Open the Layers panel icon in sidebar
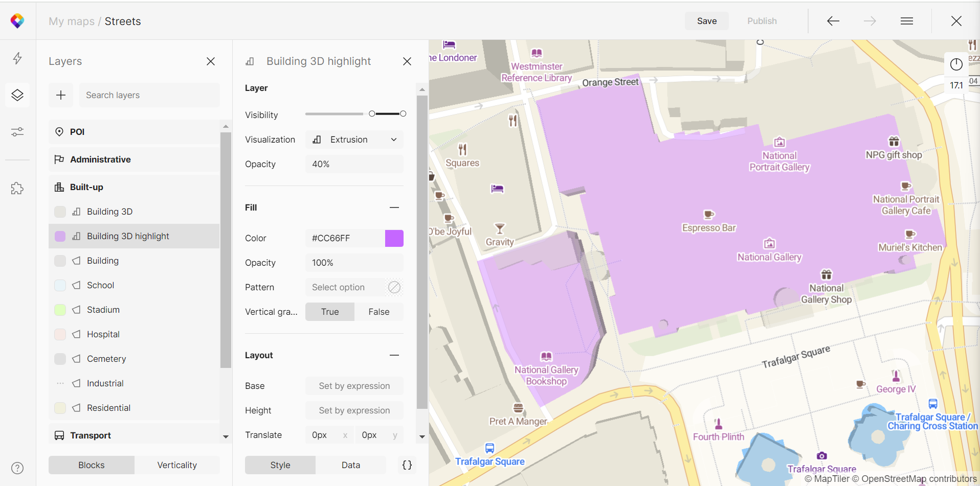 click(17, 95)
